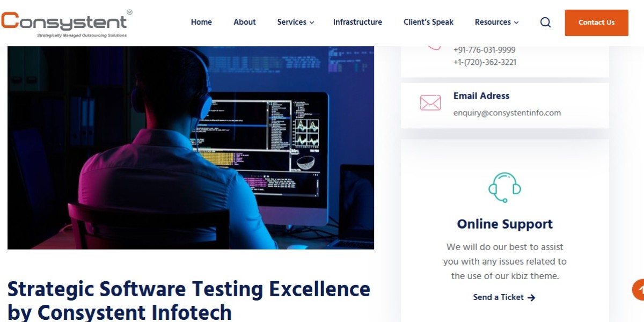This screenshot has height=322, width=644.
Task: Click the email envelope icon
Action: tap(430, 103)
